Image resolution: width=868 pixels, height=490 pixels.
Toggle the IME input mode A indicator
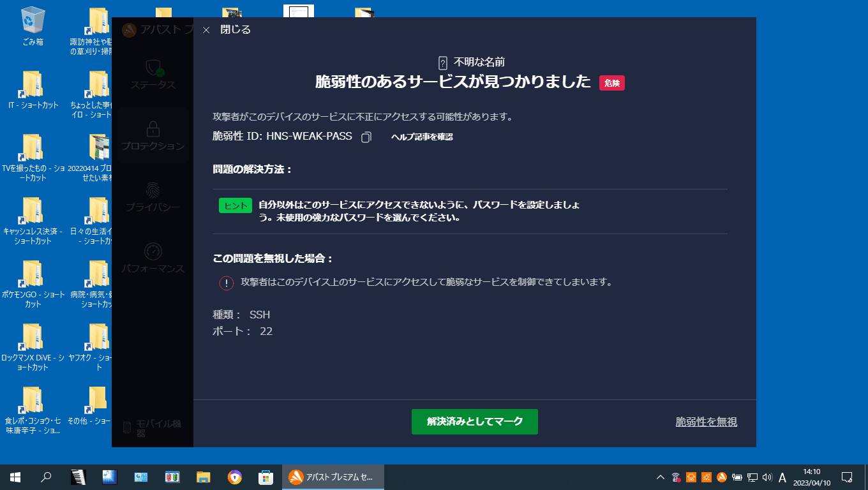pos(782,477)
